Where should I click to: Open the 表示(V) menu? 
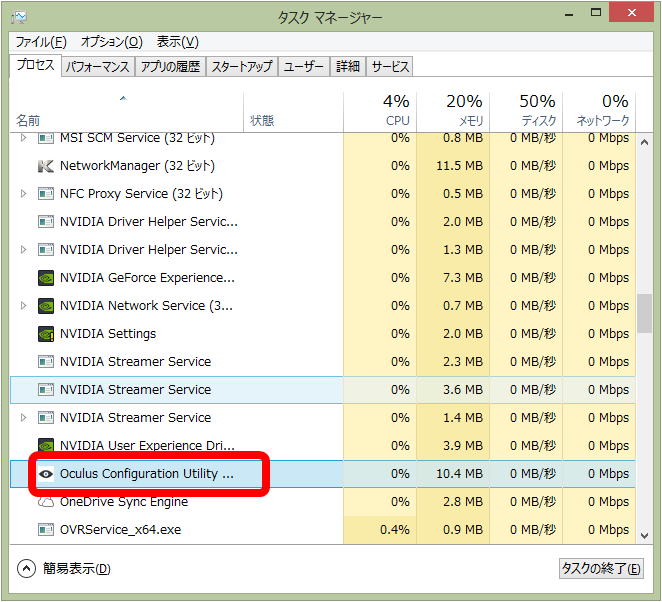click(x=178, y=42)
